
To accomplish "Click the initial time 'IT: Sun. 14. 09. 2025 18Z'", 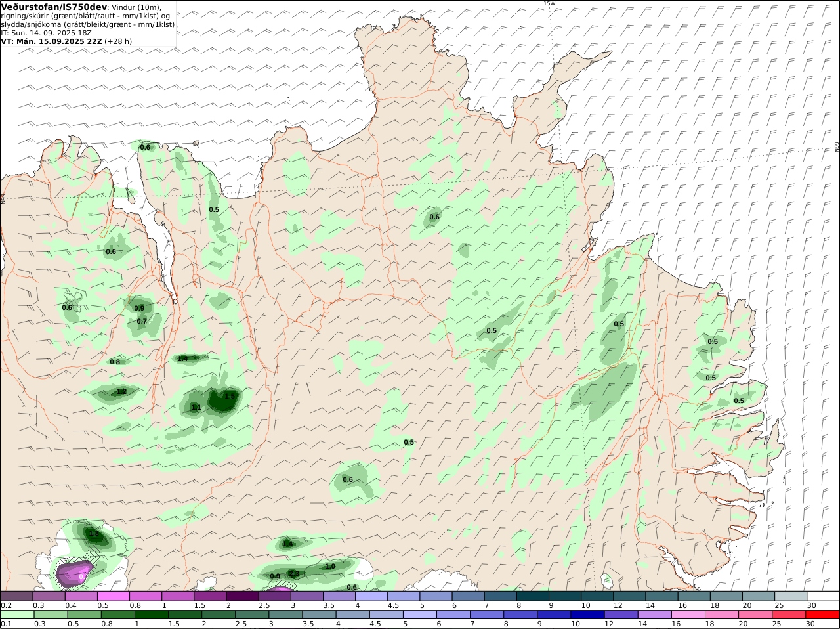I will [47, 32].
